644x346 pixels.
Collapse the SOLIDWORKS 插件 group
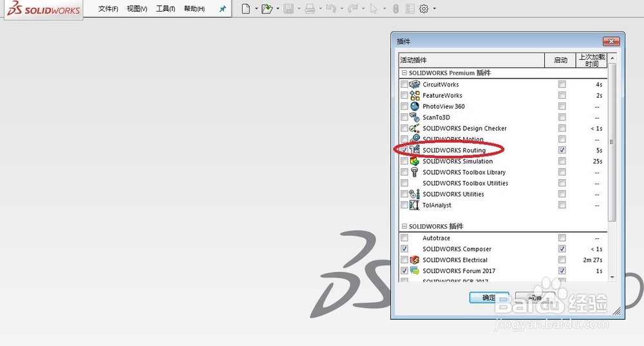pos(404,226)
